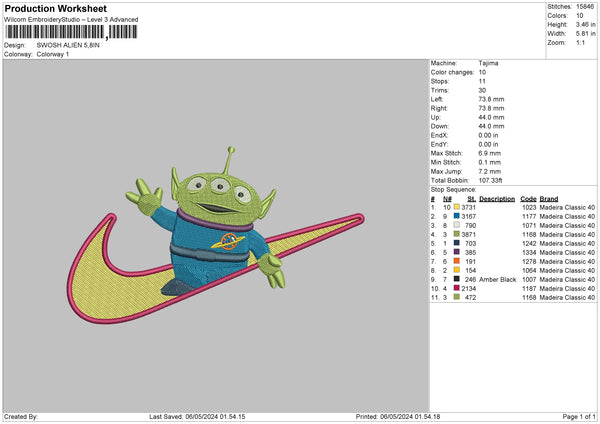Click 'Madeira Classic 40' in the 3731 row
This screenshot has width=600, height=424.
click(x=567, y=207)
